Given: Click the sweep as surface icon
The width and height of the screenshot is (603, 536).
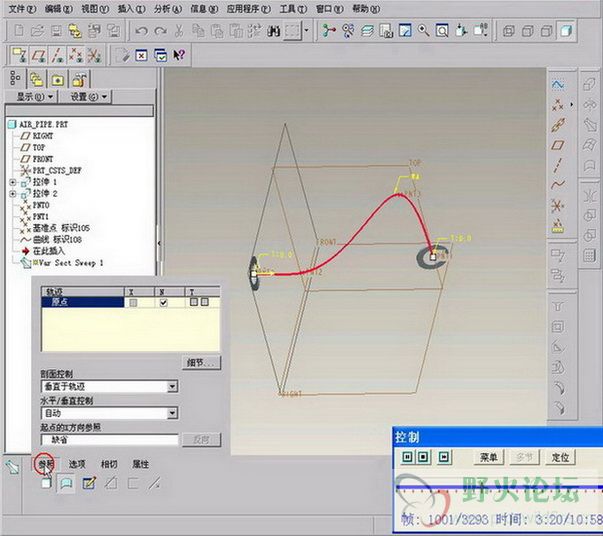Looking at the screenshot, I should pos(67,483).
